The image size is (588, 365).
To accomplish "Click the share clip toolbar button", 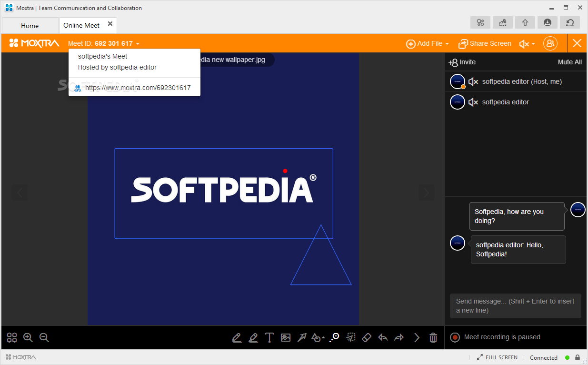I will (503, 22).
